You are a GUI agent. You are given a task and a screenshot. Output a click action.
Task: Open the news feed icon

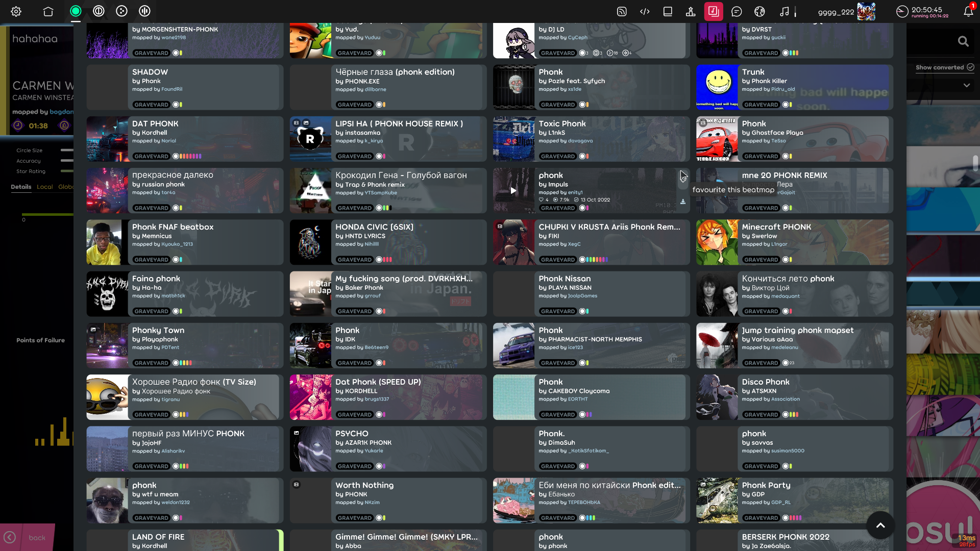point(621,11)
